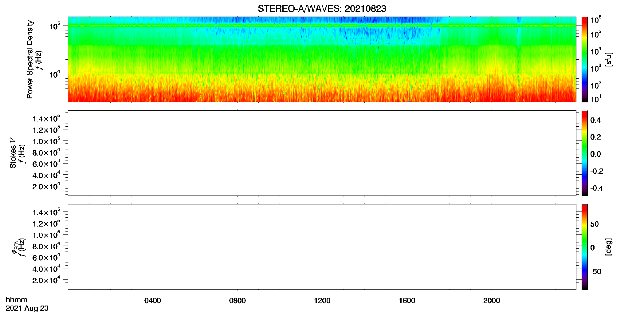The width and height of the screenshot is (644, 332).
Task: Click the 8.0×10^4 tick in Stokes panel
Action: 46,152
